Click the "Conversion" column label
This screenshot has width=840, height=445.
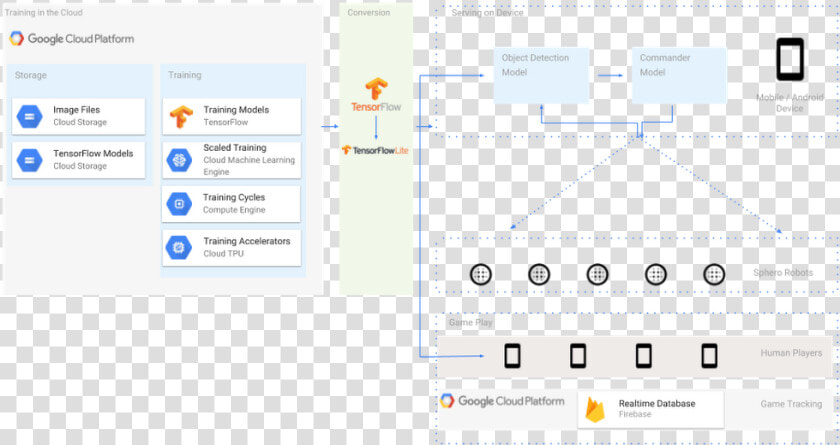click(369, 12)
